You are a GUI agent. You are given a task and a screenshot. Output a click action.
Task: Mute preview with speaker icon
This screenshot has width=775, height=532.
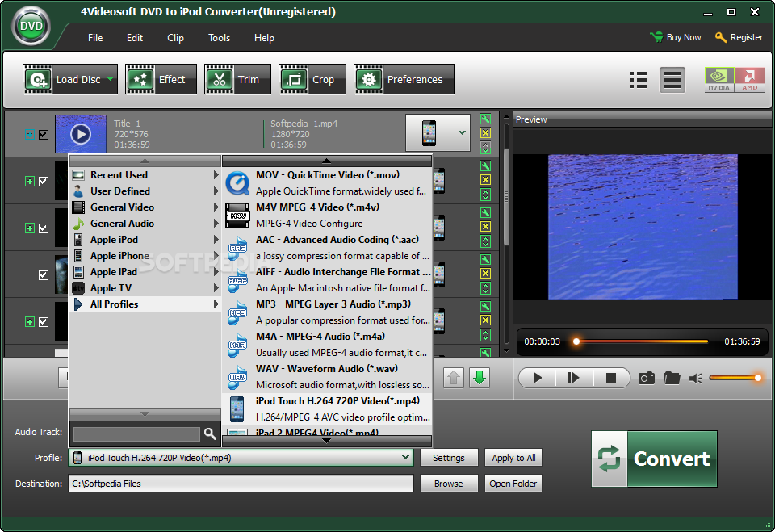click(x=696, y=379)
